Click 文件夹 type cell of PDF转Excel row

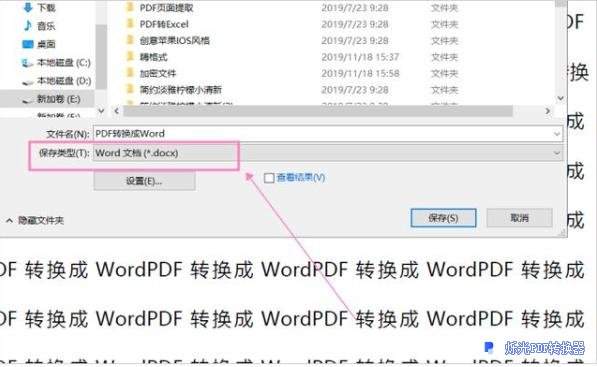(x=444, y=24)
